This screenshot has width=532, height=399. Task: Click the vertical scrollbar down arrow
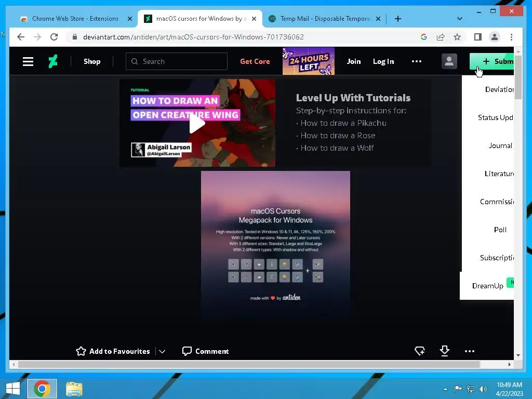[518, 355]
